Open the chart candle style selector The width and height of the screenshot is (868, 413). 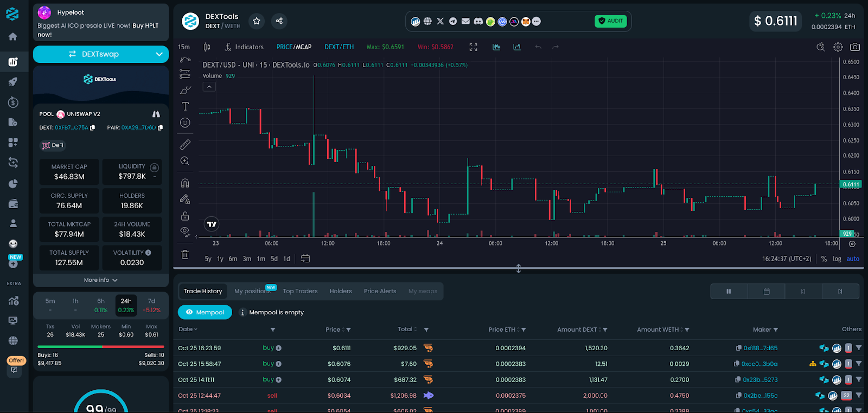[x=207, y=47]
